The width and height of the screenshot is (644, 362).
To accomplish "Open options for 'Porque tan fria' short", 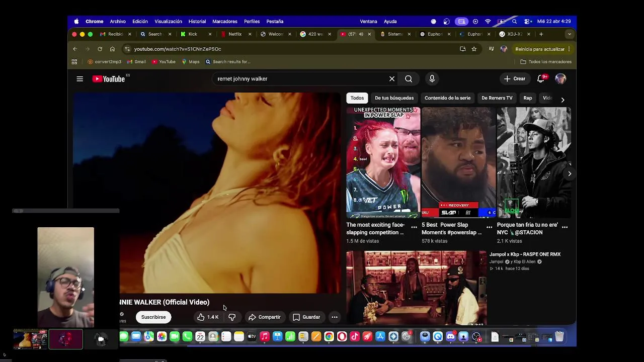I will 565,227.
